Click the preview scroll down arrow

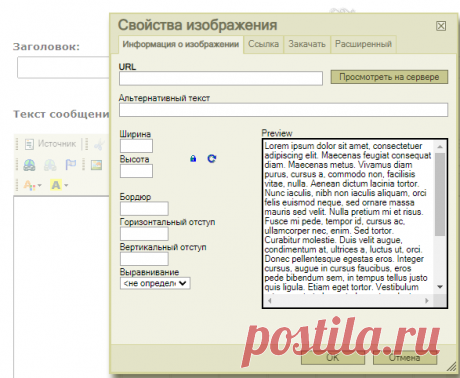(x=440, y=287)
